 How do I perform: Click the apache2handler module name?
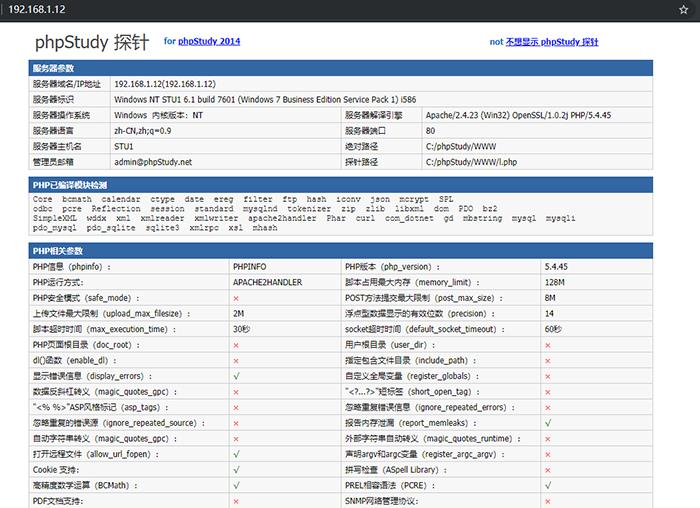pyautogui.click(x=282, y=218)
